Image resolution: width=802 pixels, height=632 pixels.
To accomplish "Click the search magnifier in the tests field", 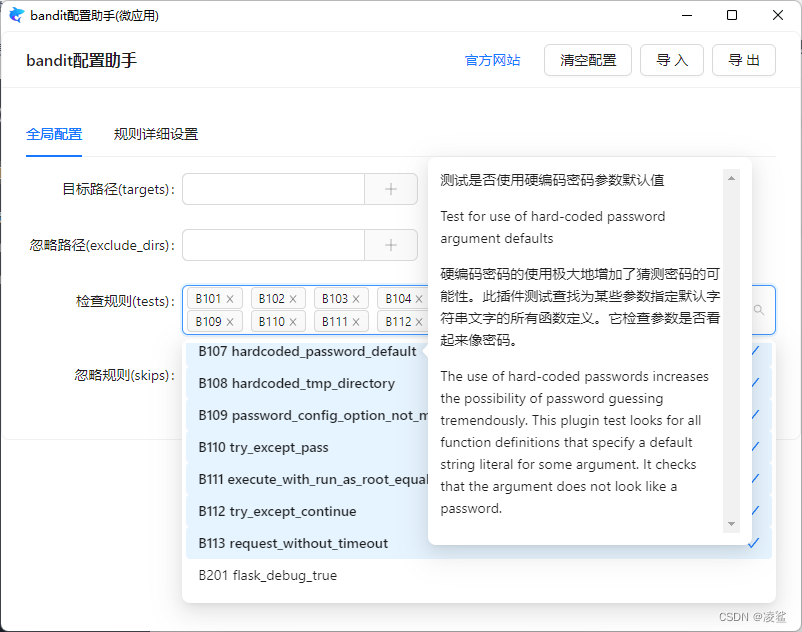I will [x=759, y=310].
